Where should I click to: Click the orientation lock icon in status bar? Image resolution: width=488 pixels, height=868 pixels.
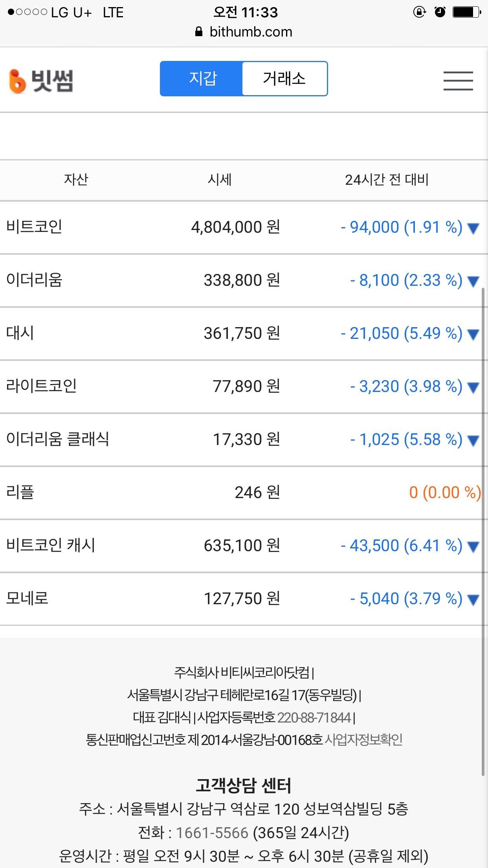pyautogui.click(x=419, y=12)
